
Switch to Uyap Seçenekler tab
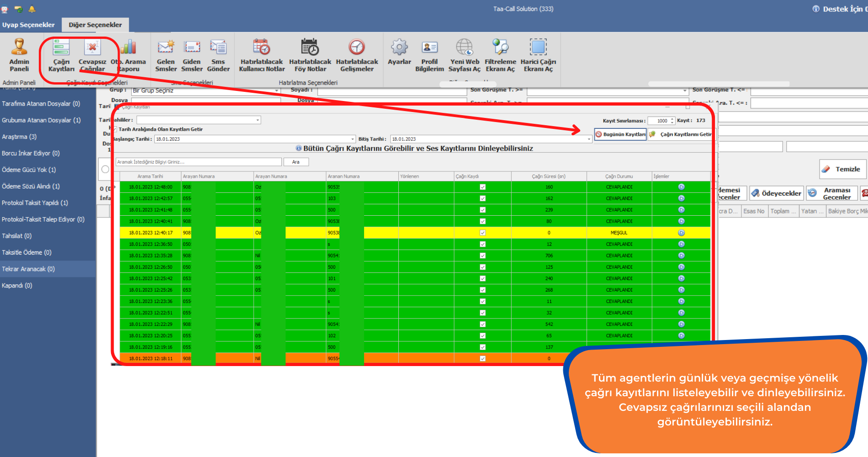pos(28,25)
